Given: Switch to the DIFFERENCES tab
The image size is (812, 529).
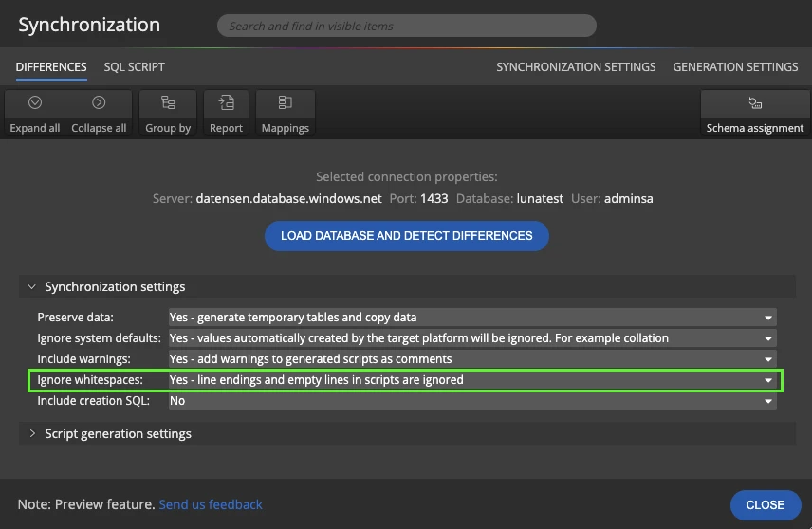Looking at the screenshot, I should 51,67.
